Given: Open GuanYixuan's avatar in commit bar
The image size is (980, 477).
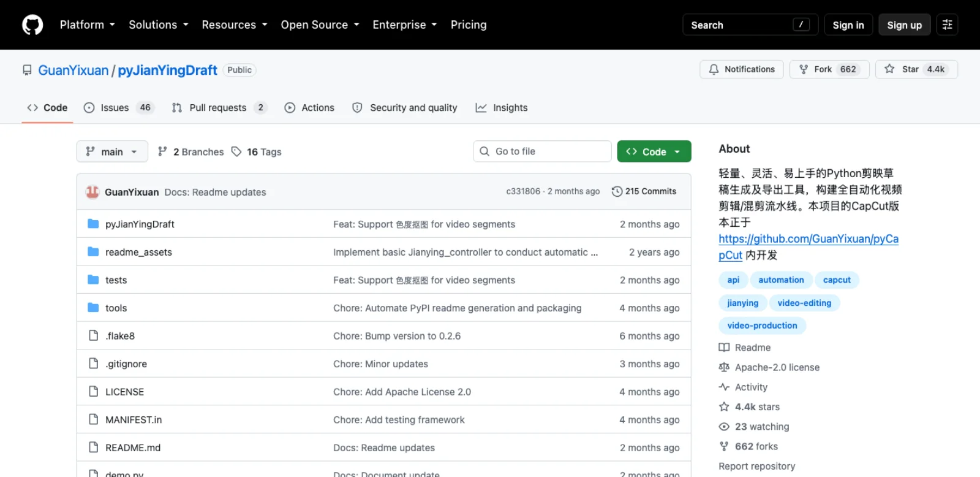Looking at the screenshot, I should [92, 192].
